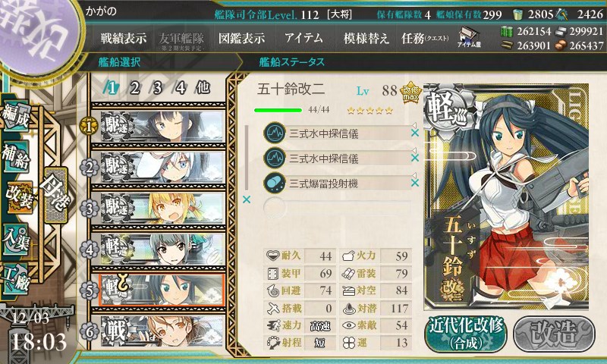607x364 pixels.
Task: Open the 補給 resupply sidebar icon
Action: [x=16, y=157]
